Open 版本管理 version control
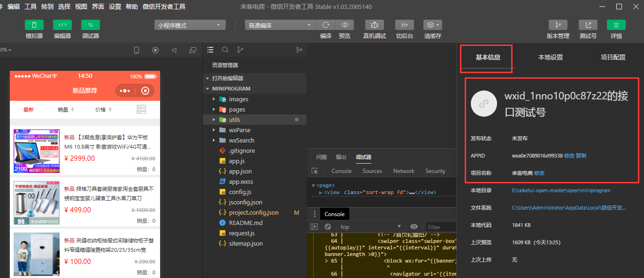644x278 pixels. [x=558, y=25]
